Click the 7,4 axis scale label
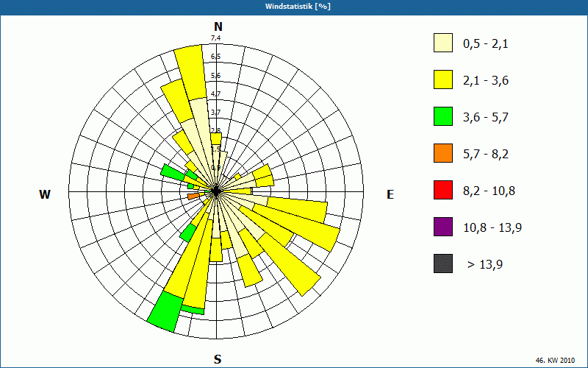Screen dimensions: 588x368 tap(215, 38)
